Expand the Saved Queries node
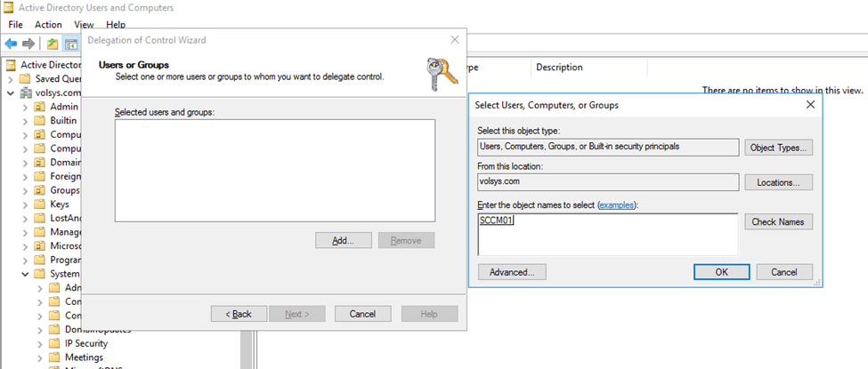The image size is (868, 369). point(11,78)
